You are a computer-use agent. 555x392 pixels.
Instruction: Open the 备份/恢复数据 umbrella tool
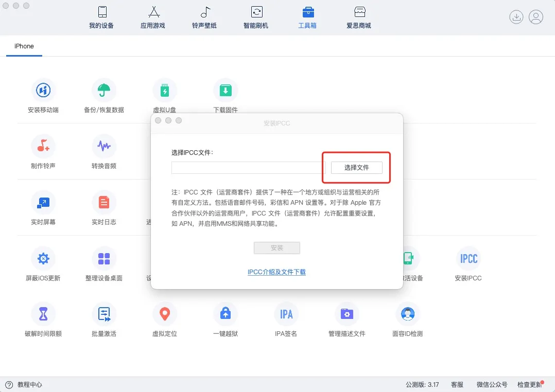[104, 91]
